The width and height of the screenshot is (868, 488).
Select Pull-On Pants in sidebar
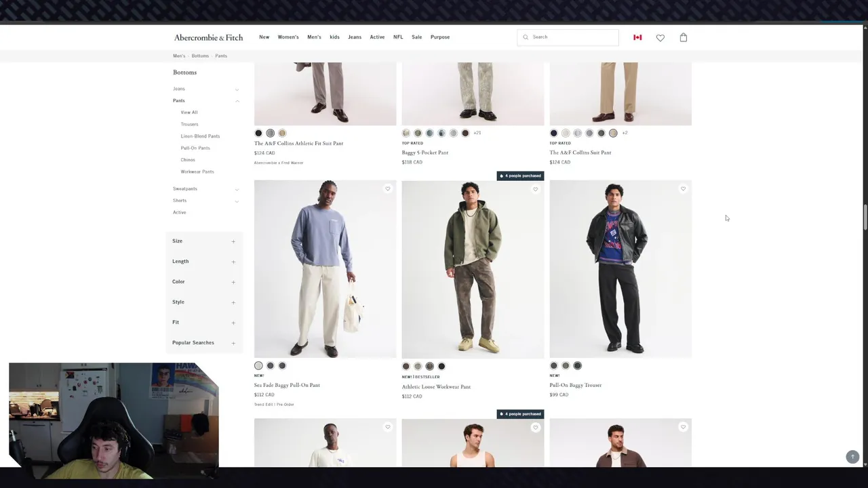click(x=195, y=148)
